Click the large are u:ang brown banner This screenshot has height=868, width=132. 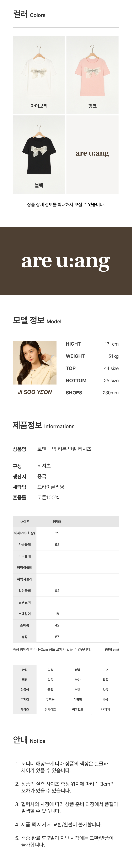(66, 261)
